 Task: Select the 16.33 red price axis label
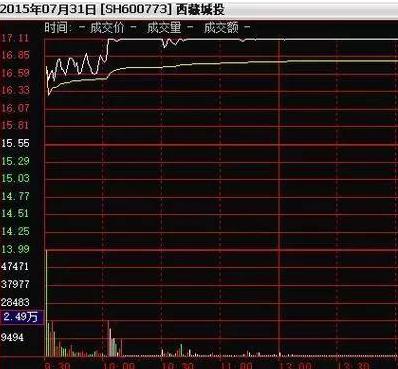pos(15,90)
